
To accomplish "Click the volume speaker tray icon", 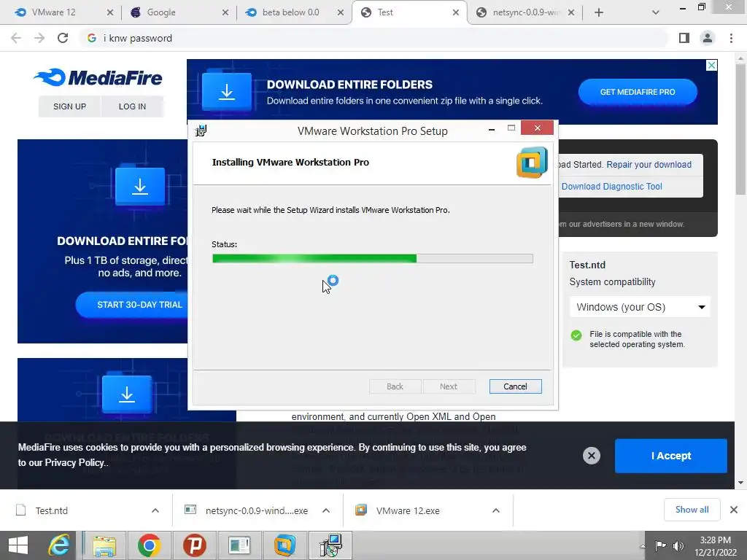I will [x=678, y=545].
